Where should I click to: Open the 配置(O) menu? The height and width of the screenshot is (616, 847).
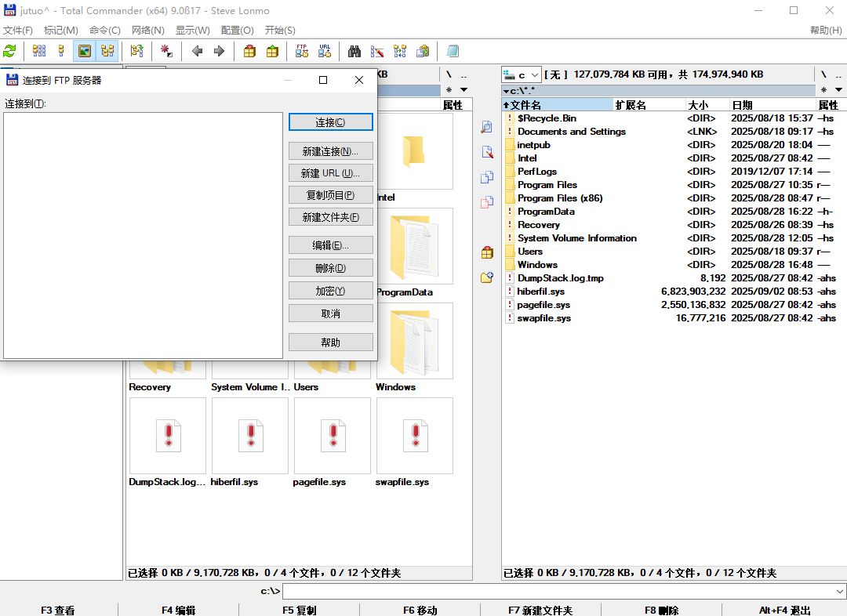click(x=237, y=31)
